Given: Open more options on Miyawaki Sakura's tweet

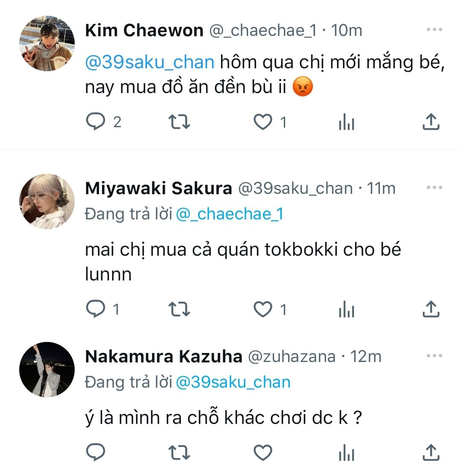Looking at the screenshot, I should tap(434, 187).
